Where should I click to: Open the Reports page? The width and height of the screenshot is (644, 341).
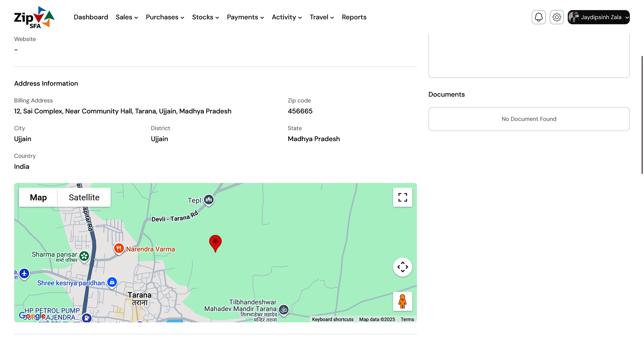click(x=354, y=17)
